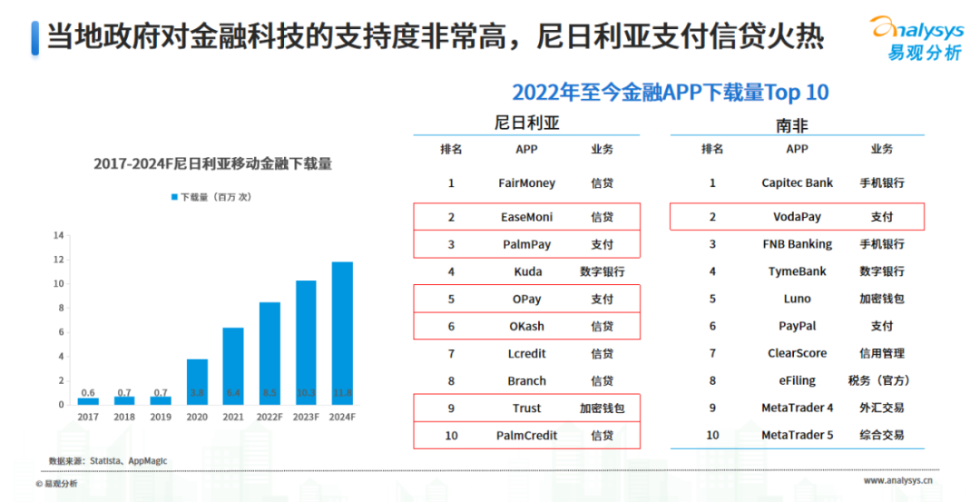Click the MetaTrader 5 entry
Screen dimensions: 980x502
[797, 435]
